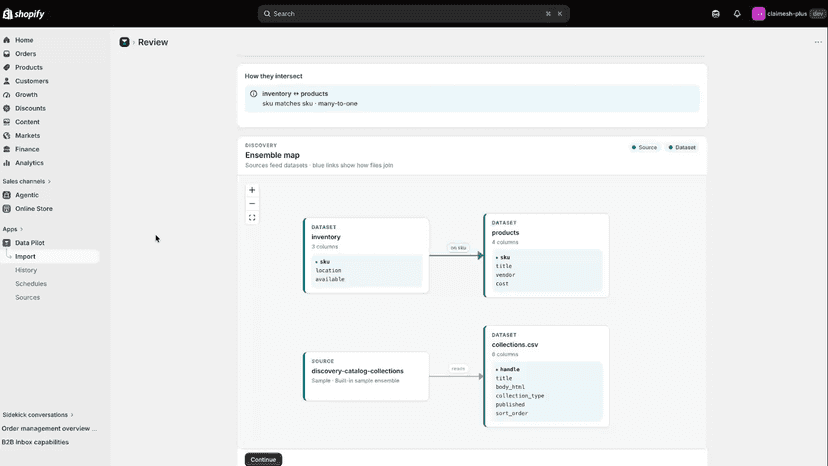Click the Customers person icon
This screenshot has width=828, height=466.
click(x=6, y=81)
